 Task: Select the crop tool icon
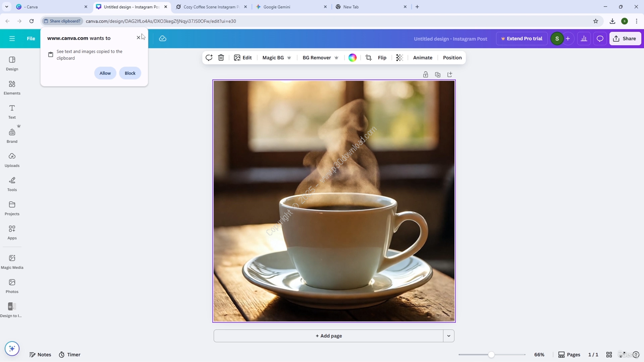point(368,58)
